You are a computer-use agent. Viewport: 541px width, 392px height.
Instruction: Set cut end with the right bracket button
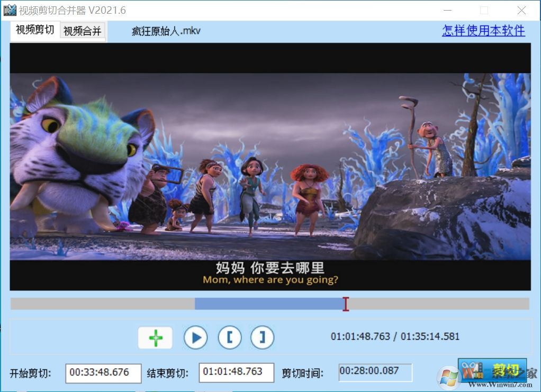pyautogui.click(x=262, y=337)
